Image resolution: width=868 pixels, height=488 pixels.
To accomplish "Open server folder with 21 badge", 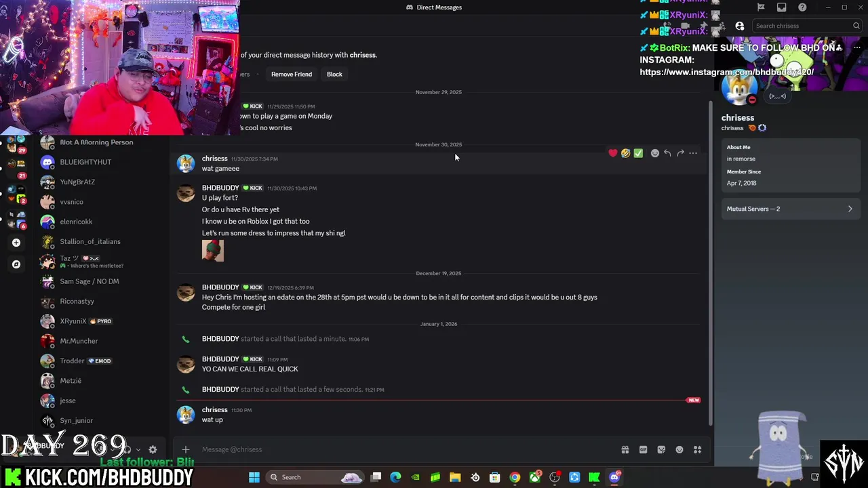I will coord(16,169).
